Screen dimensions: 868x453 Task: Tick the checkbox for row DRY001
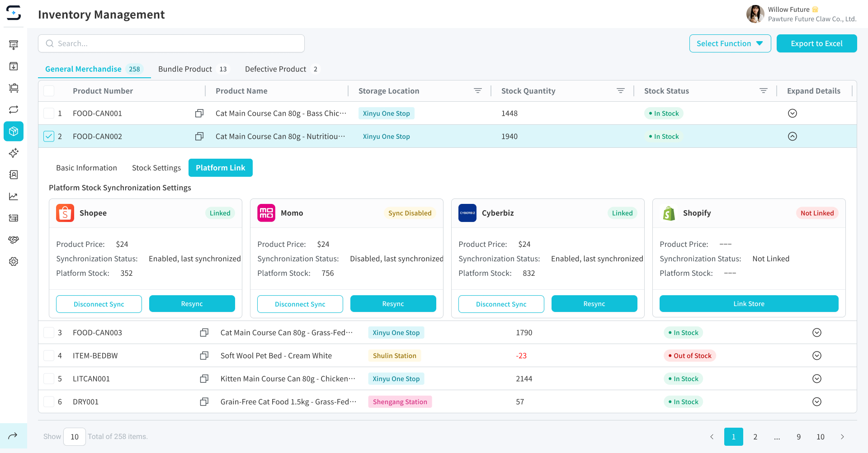pyautogui.click(x=49, y=402)
